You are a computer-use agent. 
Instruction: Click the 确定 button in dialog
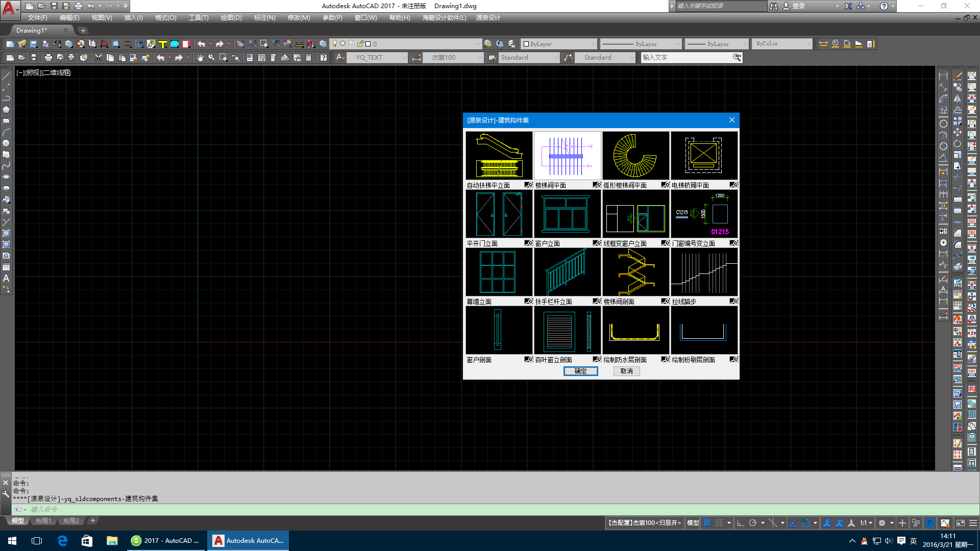coord(580,371)
